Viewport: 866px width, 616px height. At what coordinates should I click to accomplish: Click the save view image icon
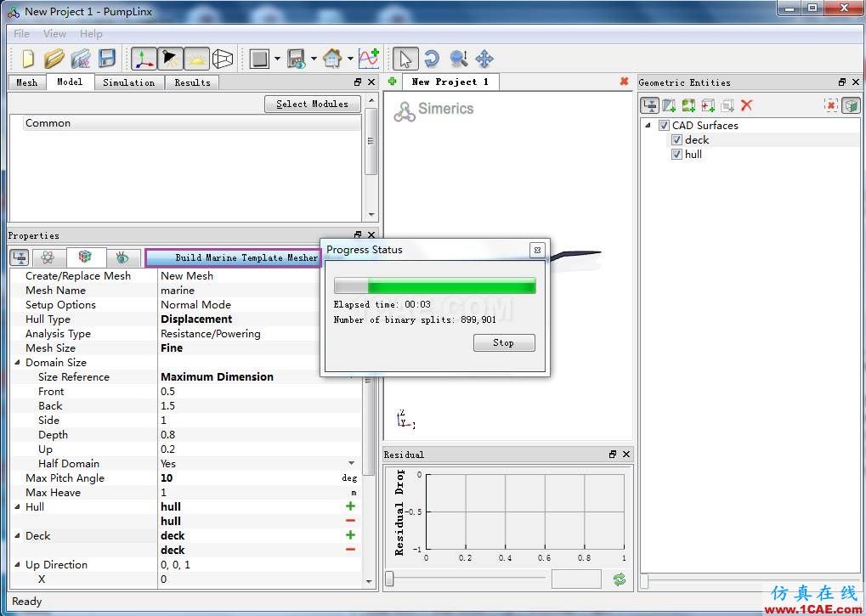[297, 59]
